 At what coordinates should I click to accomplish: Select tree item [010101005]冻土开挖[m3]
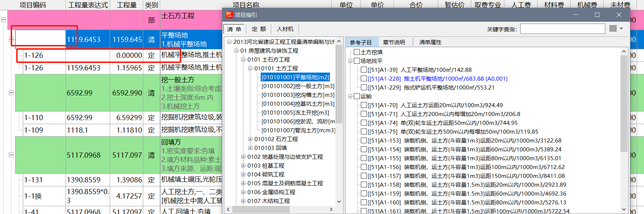[x=295, y=113]
